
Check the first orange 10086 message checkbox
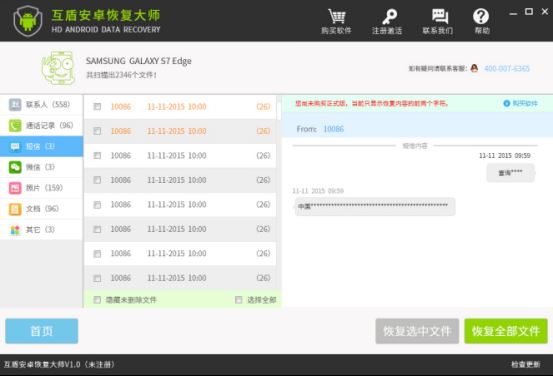pos(97,107)
